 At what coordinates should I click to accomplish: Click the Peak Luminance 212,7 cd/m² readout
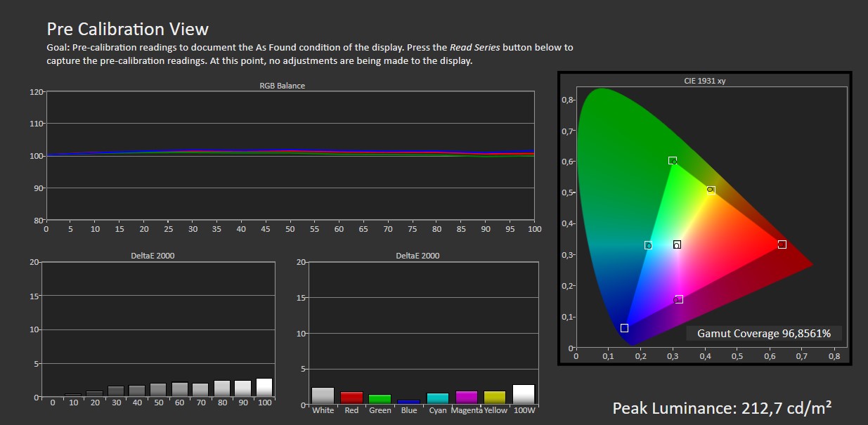click(722, 408)
